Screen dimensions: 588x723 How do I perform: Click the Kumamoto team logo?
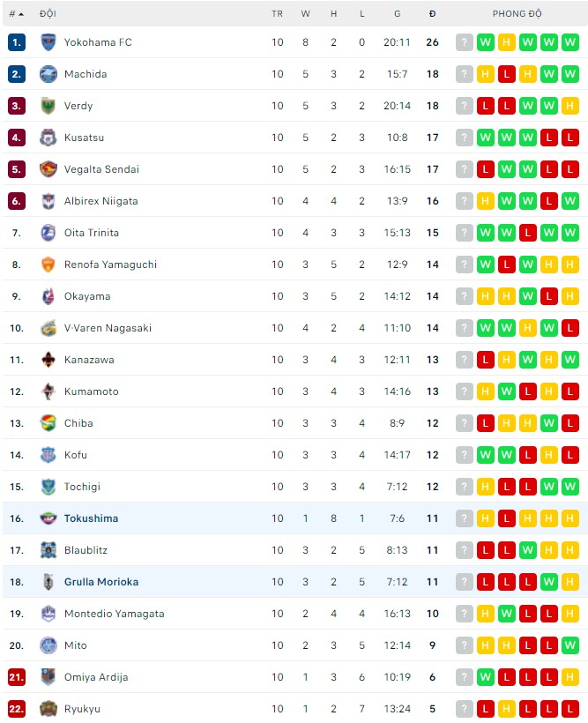pos(48,391)
